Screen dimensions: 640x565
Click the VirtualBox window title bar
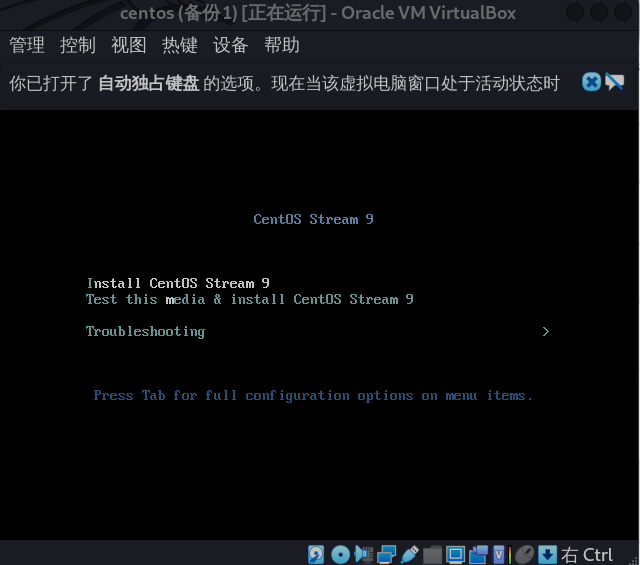pyautogui.click(x=318, y=13)
